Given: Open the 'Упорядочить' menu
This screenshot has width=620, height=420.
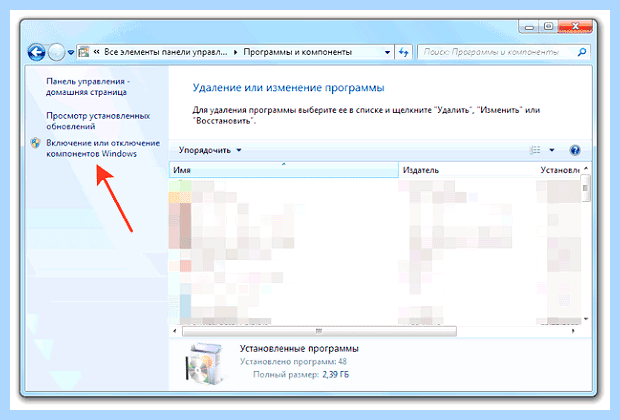Looking at the screenshot, I should click(210, 150).
